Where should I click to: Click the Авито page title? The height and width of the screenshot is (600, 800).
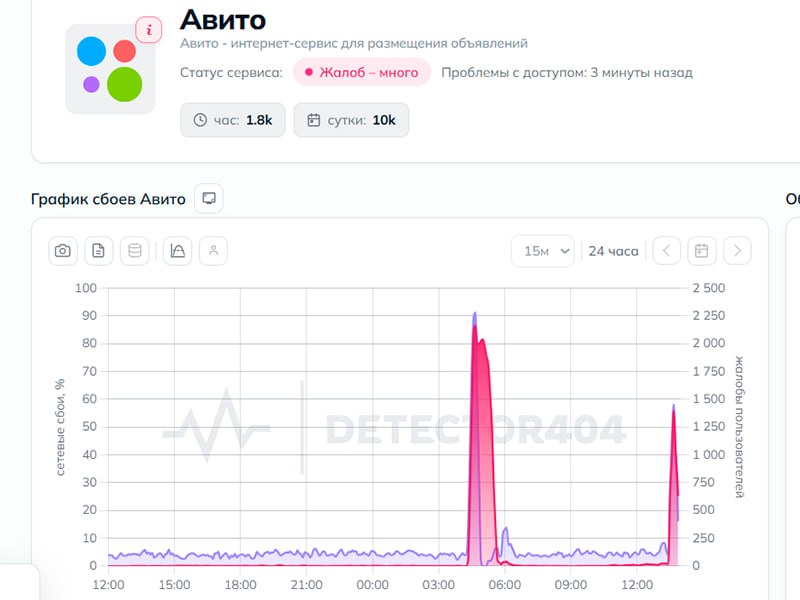[x=223, y=20]
